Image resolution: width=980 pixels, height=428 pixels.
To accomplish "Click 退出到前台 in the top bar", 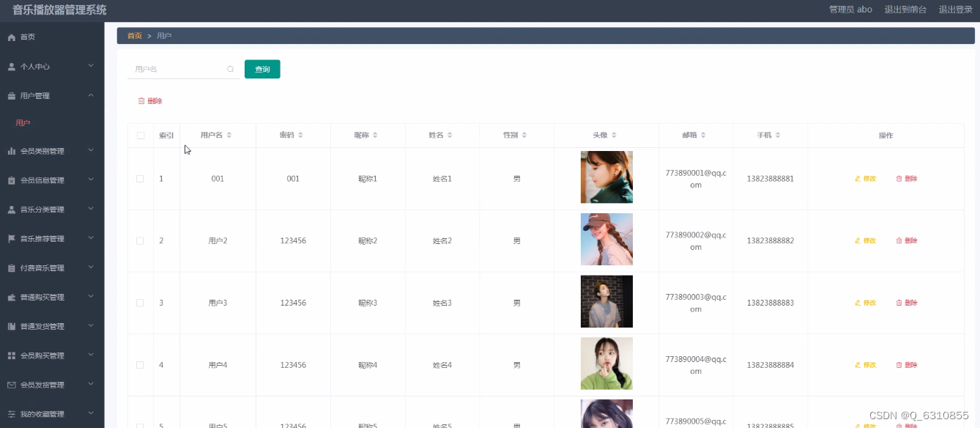I will pos(905,10).
